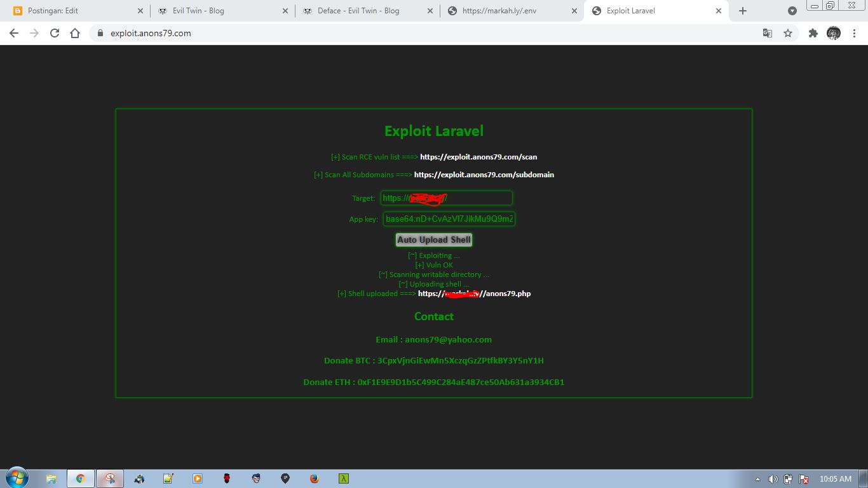
Task: Click the Auto Upload Shell button
Action: (434, 240)
